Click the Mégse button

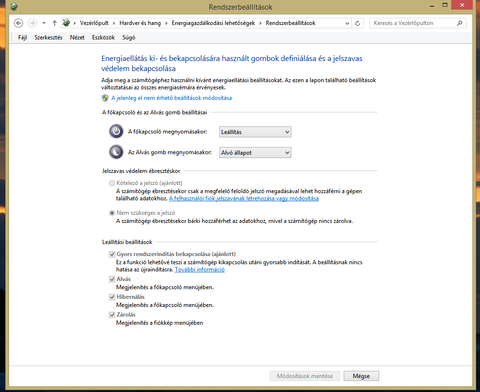pos(361,376)
